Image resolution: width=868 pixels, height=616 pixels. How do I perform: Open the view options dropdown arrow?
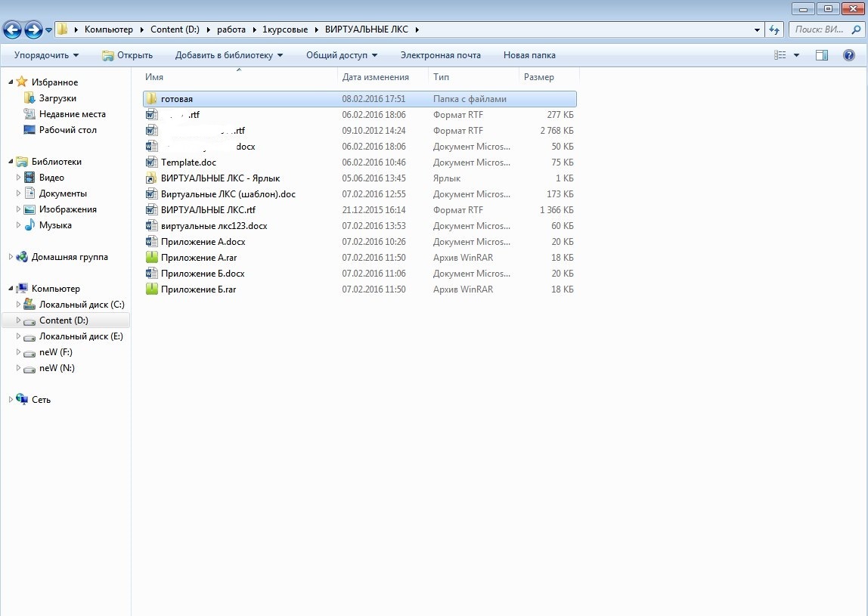(797, 55)
